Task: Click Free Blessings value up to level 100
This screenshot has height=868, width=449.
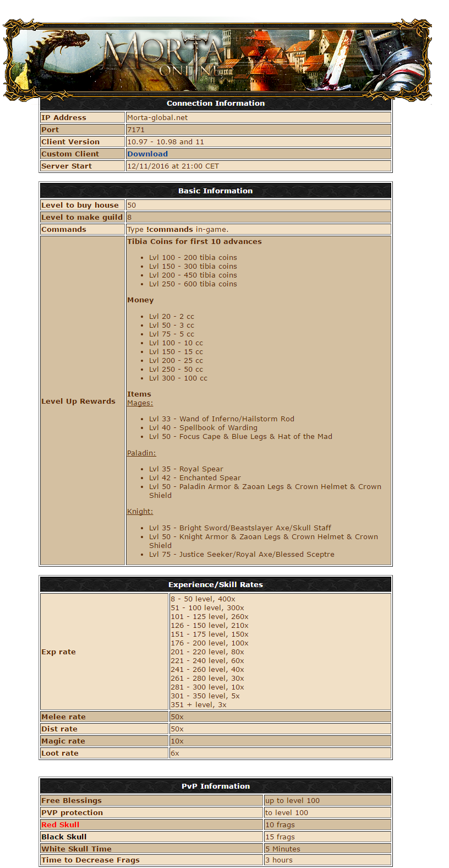Action: [292, 801]
